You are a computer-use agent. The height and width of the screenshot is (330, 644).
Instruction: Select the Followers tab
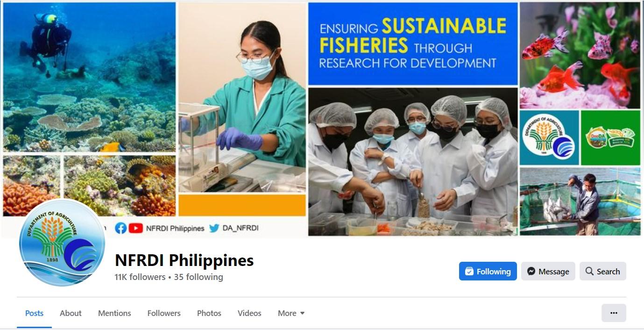(x=164, y=313)
